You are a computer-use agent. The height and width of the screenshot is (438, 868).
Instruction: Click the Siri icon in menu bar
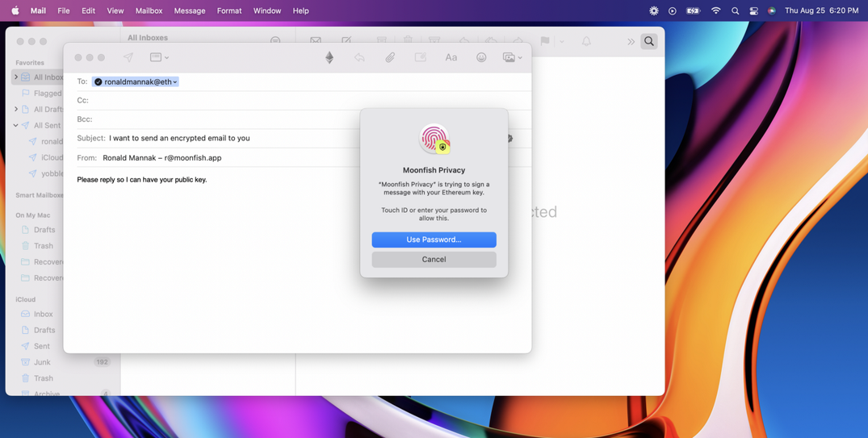(x=772, y=10)
